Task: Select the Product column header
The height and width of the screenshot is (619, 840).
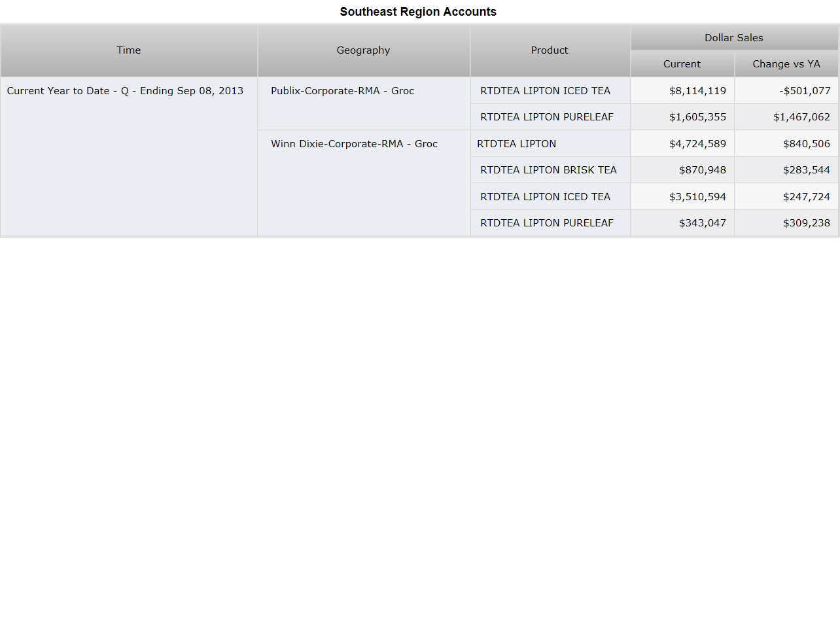Action: coord(550,50)
